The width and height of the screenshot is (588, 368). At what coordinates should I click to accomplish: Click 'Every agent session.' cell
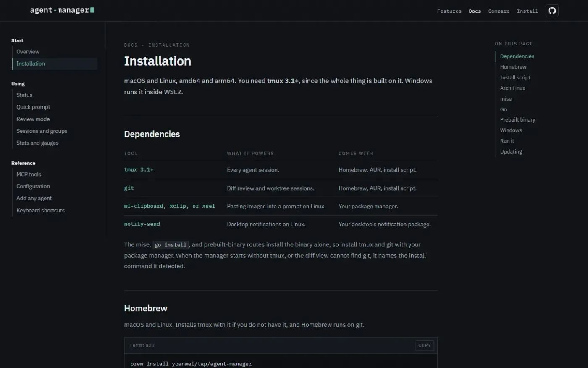click(253, 170)
